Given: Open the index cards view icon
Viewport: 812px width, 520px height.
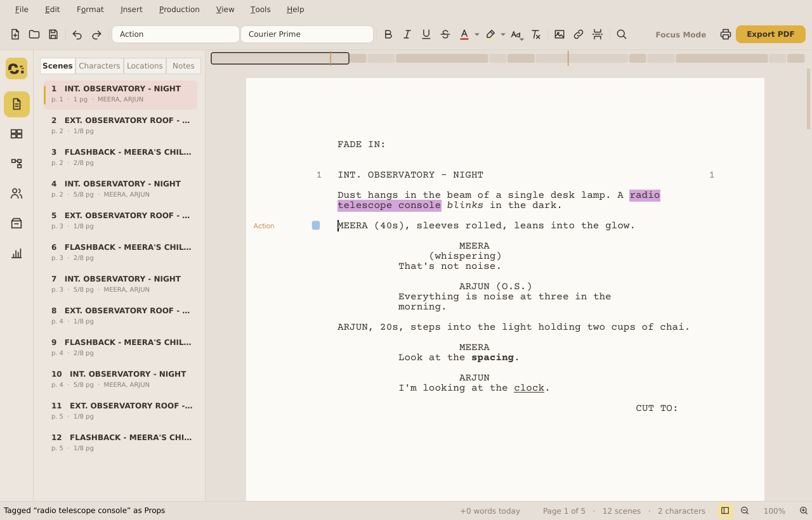Looking at the screenshot, I should (x=16, y=134).
